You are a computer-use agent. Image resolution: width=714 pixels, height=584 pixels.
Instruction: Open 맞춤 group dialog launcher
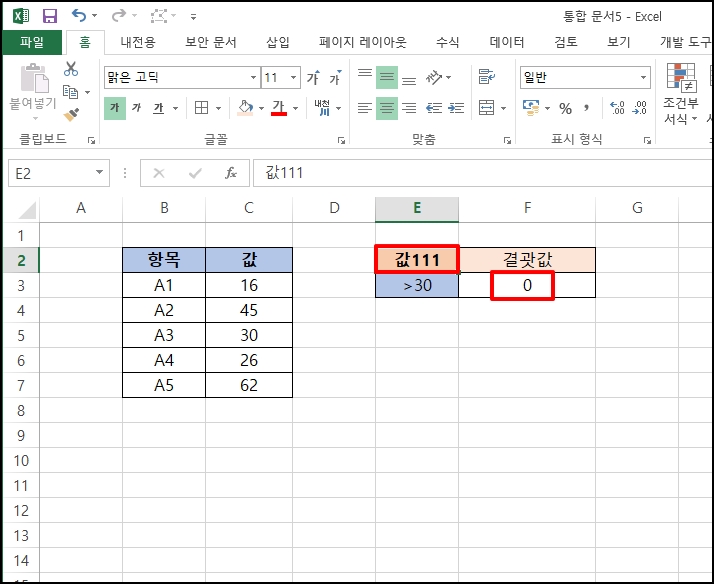pyautogui.click(x=507, y=141)
